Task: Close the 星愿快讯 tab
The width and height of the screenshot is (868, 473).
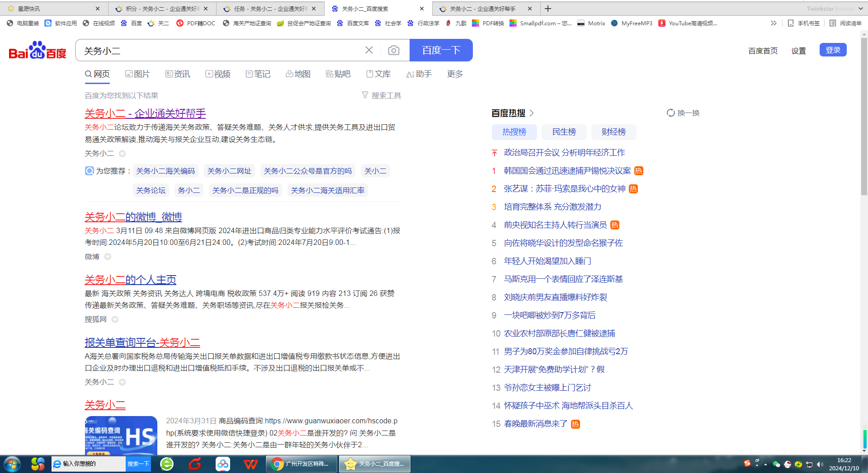Action: [x=98, y=9]
